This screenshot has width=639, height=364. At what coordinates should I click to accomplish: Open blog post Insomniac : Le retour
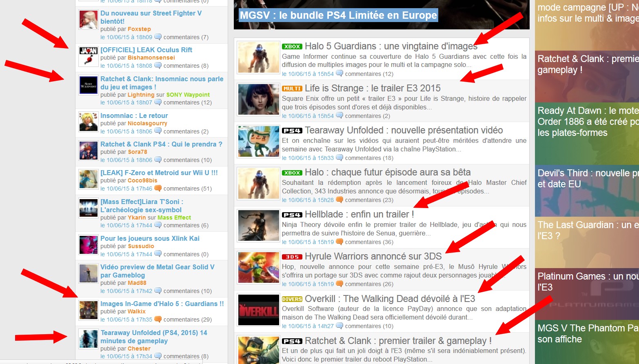(x=134, y=115)
